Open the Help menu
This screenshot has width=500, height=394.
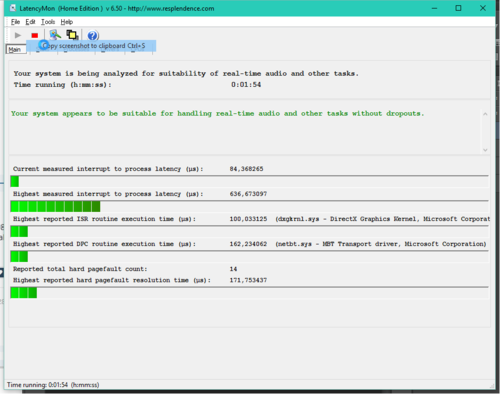[x=67, y=22]
